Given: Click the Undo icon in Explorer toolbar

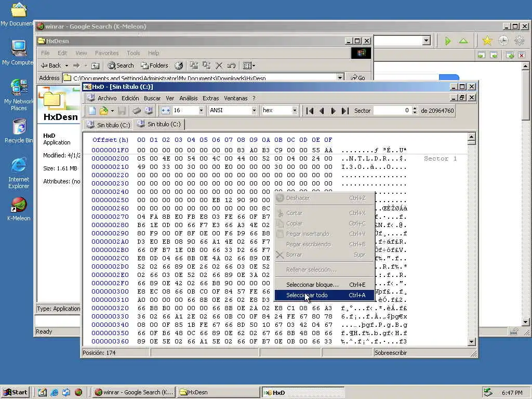Looking at the screenshot, I should (x=231, y=65).
